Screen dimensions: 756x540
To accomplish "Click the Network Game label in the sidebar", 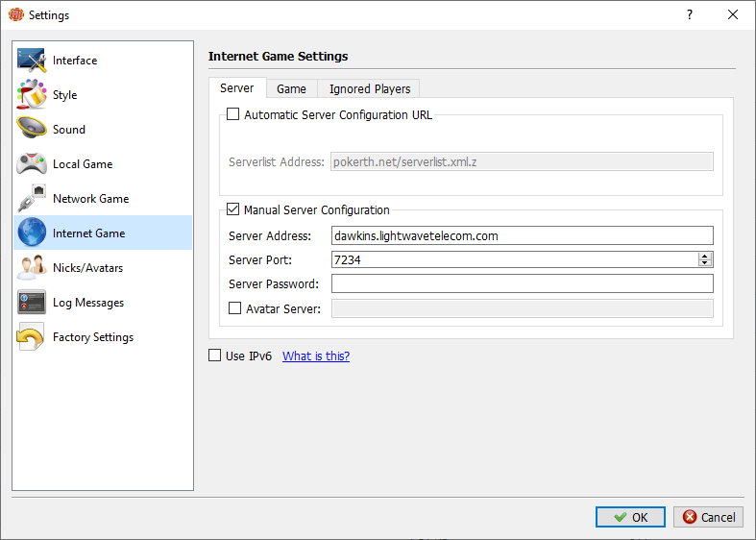I will point(90,199).
